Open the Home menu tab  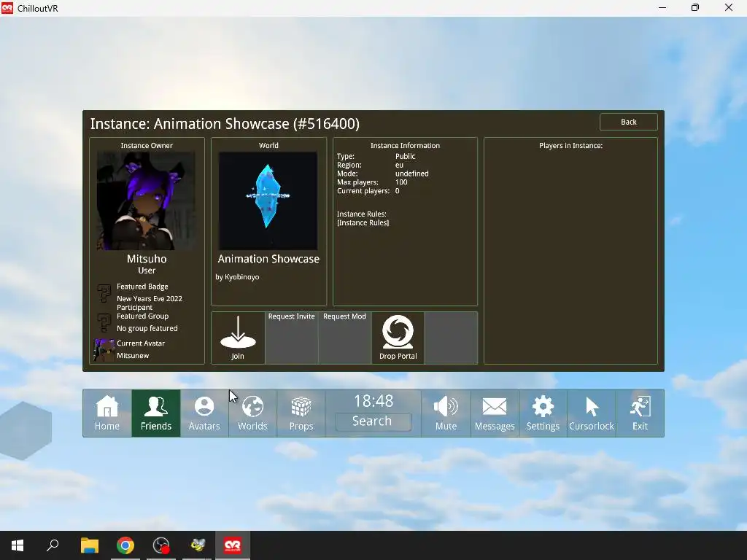(x=107, y=413)
